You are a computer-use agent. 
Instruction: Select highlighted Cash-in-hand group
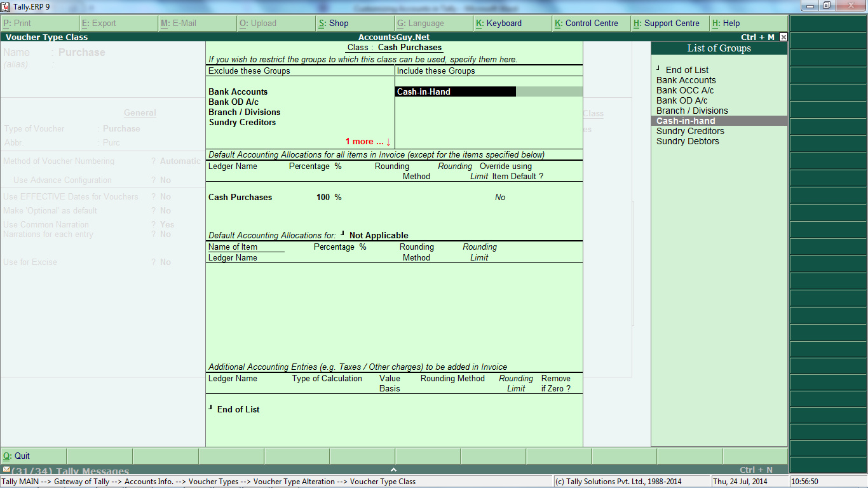[x=719, y=121]
